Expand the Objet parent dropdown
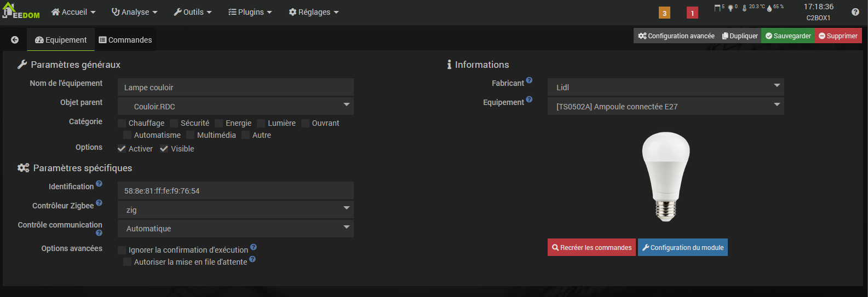868x297 pixels. 235,106
